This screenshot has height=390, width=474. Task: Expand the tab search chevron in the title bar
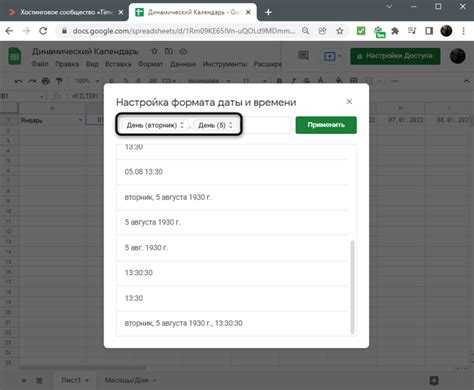coord(389,6)
